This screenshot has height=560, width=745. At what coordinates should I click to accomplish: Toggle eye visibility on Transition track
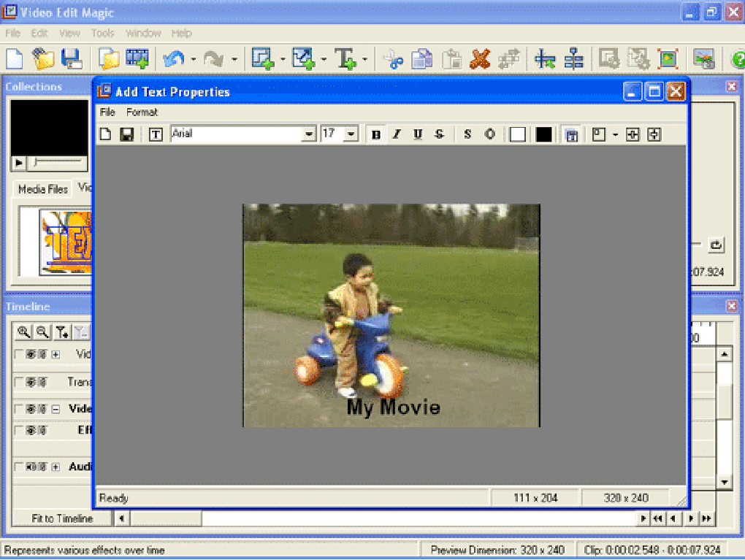31,382
